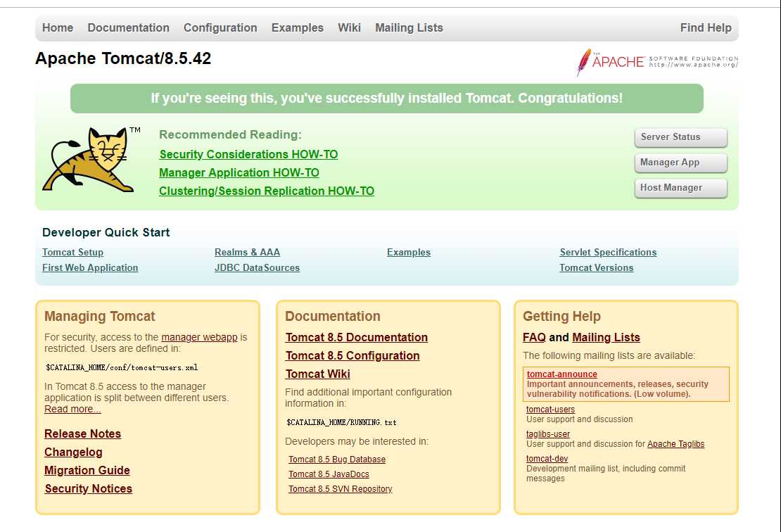This screenshot has width=781, height=532.
Task: Open the Realms & AAA link
Action: coord(247,253)
